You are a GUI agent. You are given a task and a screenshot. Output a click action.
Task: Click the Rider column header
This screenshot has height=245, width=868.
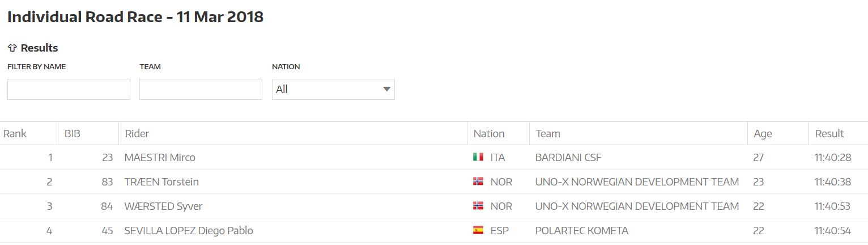(137, 134)
